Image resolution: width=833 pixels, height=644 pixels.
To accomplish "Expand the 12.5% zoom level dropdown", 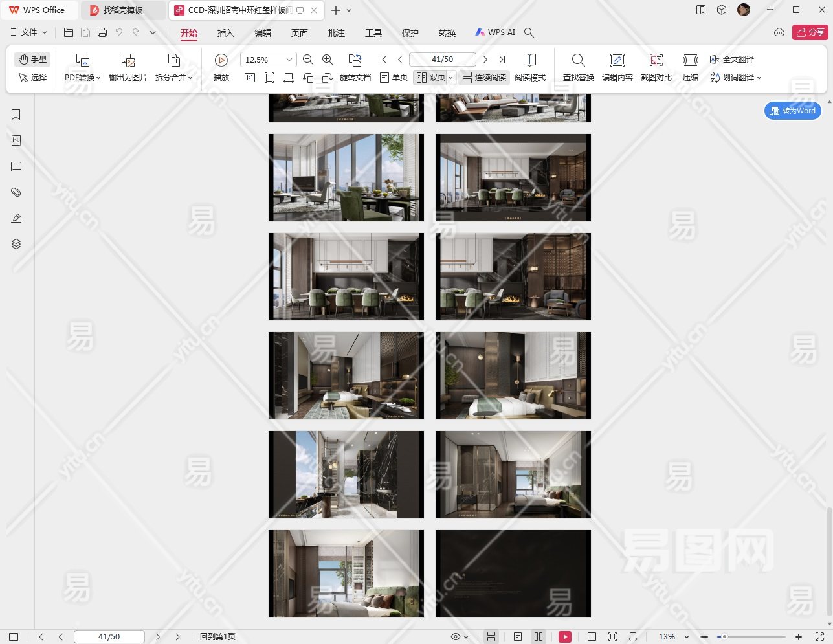I will coord(289,60).
